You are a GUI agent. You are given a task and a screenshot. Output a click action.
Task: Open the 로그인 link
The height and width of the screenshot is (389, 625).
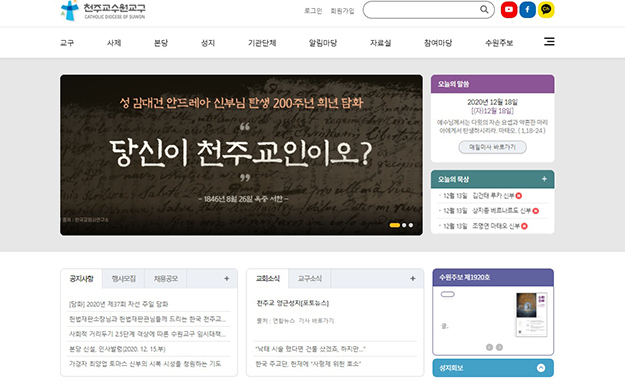(x=313, y=11)
